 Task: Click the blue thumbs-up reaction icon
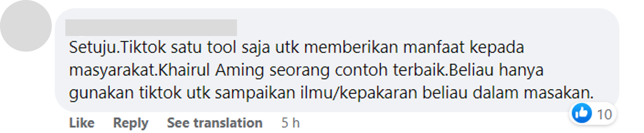pyautogui.click(x=582, y=113)
